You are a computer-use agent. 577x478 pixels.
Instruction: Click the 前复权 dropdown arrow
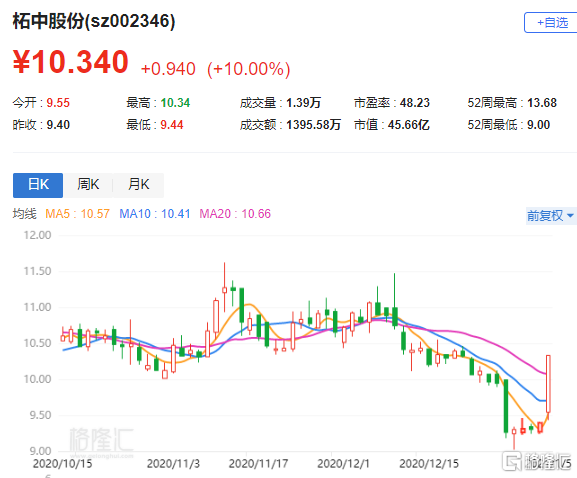point(570,215)
